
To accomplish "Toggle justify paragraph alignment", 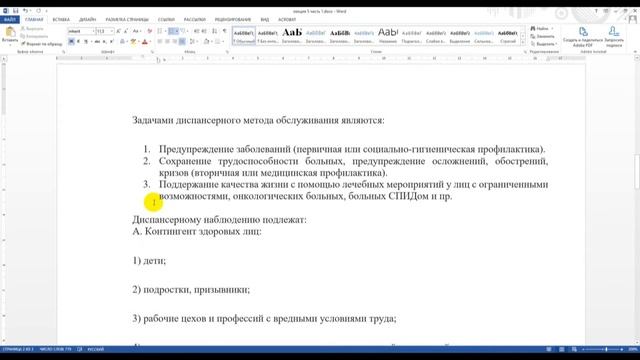I will click(x=182, y=42).
